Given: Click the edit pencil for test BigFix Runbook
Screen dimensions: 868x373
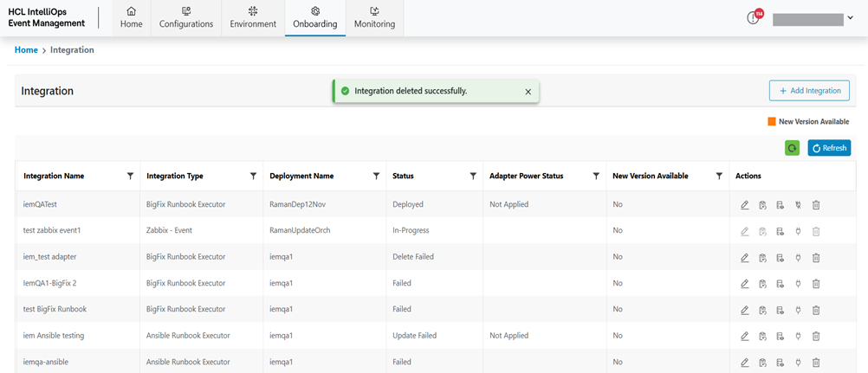Looking at the screenshot, I should click(x=745, y=310).
